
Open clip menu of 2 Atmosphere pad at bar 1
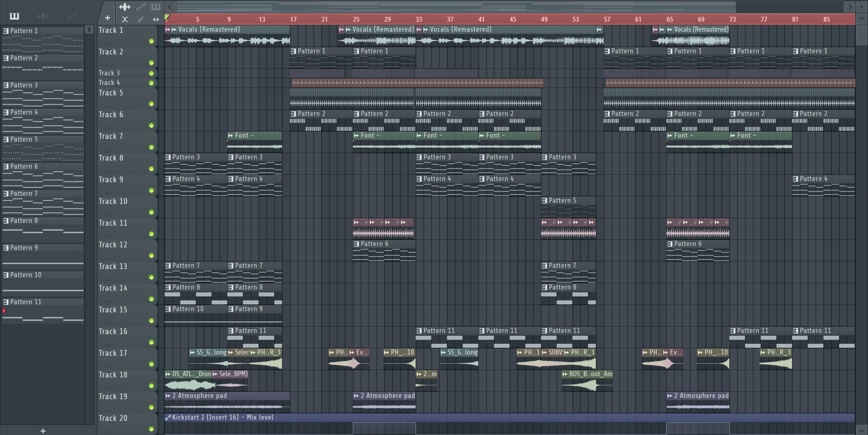coord(168,396)
